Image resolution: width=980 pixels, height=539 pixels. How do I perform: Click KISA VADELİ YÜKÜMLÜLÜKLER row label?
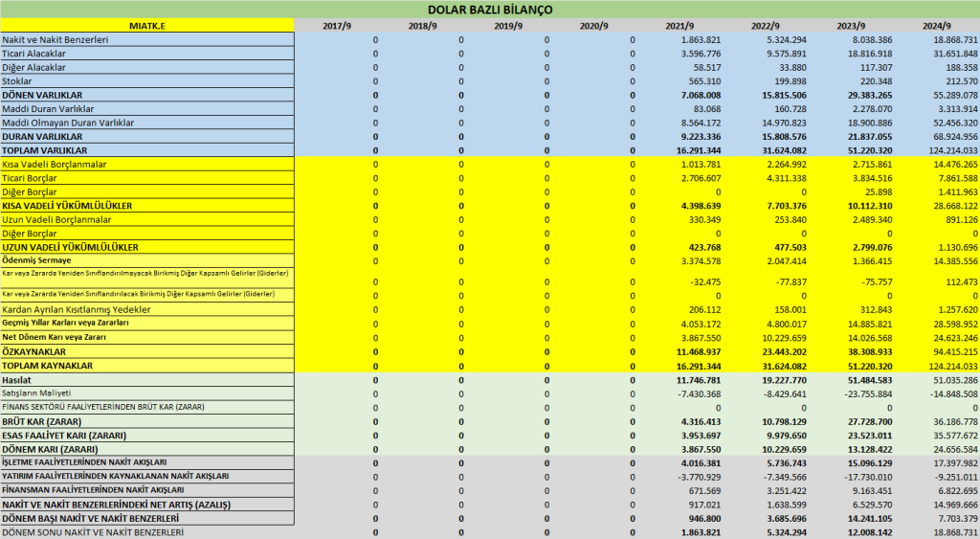pos(68,206)
